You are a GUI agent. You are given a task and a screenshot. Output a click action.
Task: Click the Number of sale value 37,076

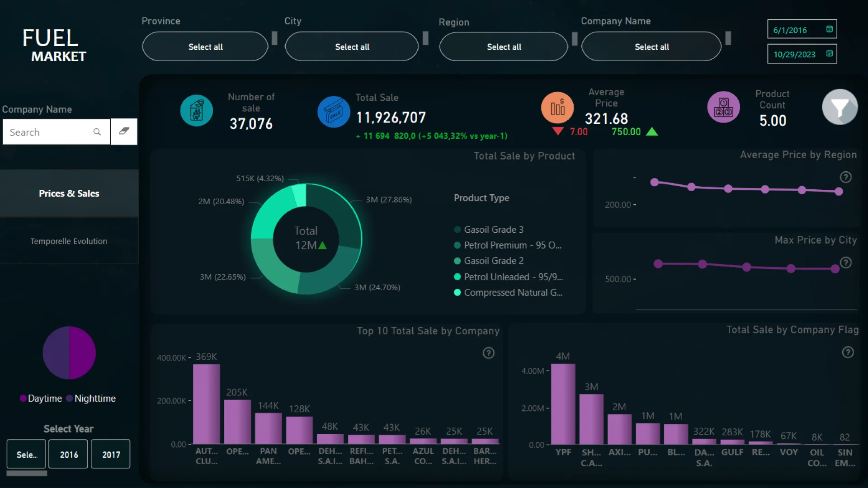251,123
